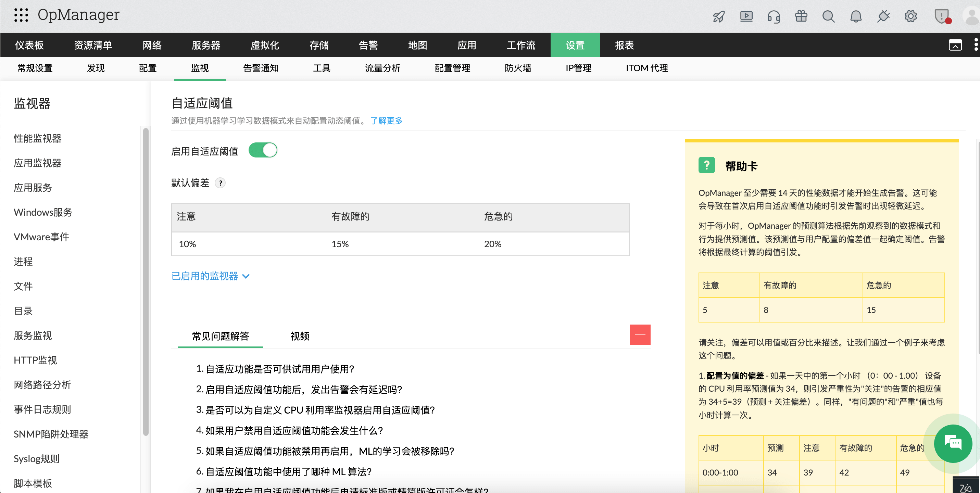Screen dimensions: 980x493
Task: Click the search magnifier icon
Action: pyautogui.click(x=828, y=16)
